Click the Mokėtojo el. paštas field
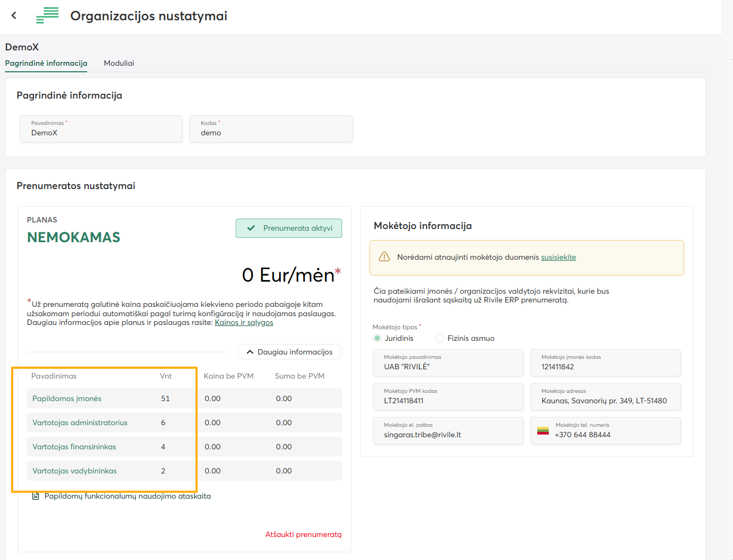This screenshot has height=560, width=733. (x=447, y=431)
